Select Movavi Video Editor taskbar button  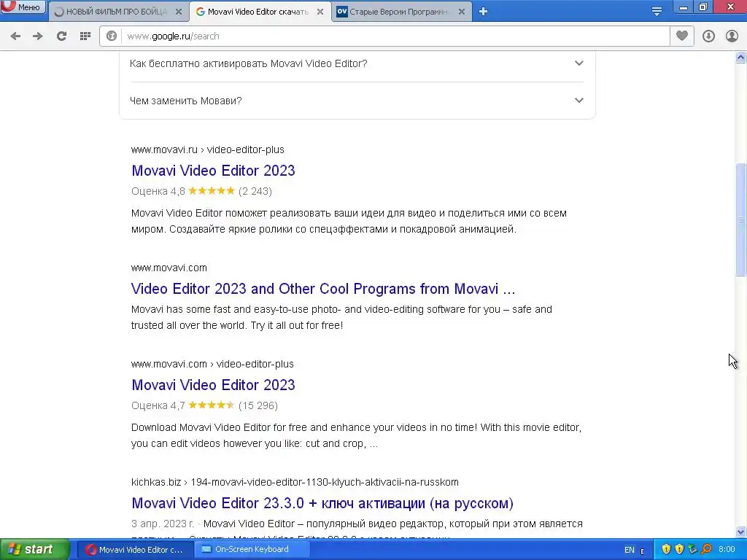pos(134,550)
